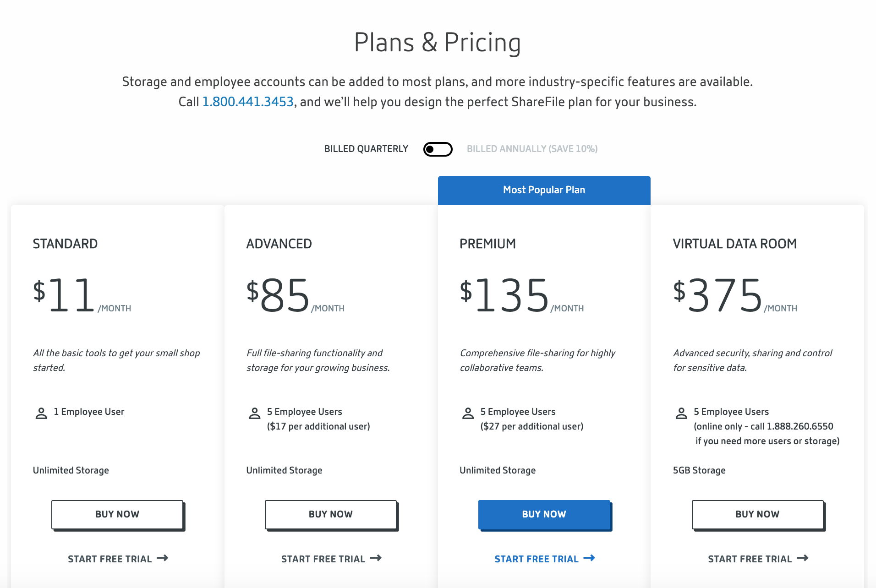Toggle the quarterly/annual billing switch
The width and height of the screenshot is (876, 588).
[438, 149]
